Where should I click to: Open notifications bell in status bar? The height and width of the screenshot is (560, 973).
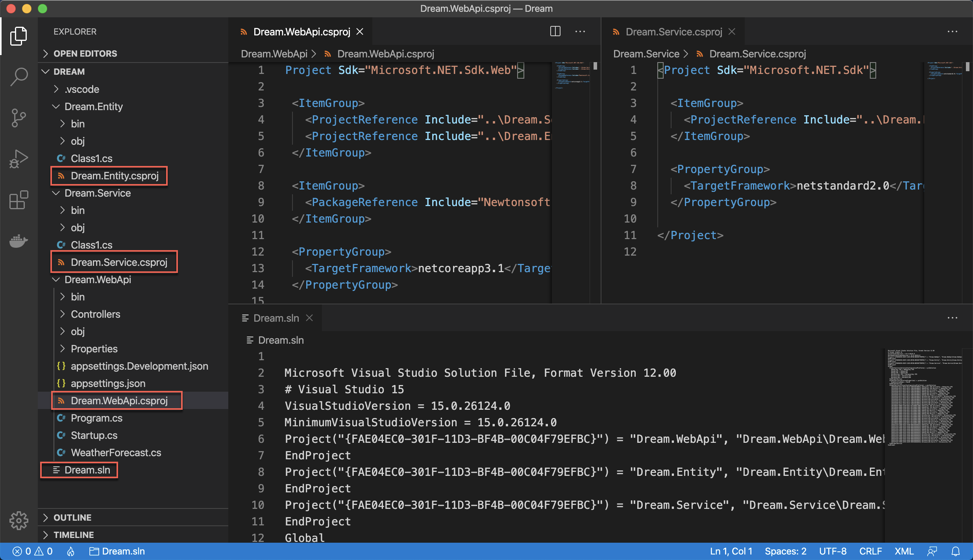956,551
